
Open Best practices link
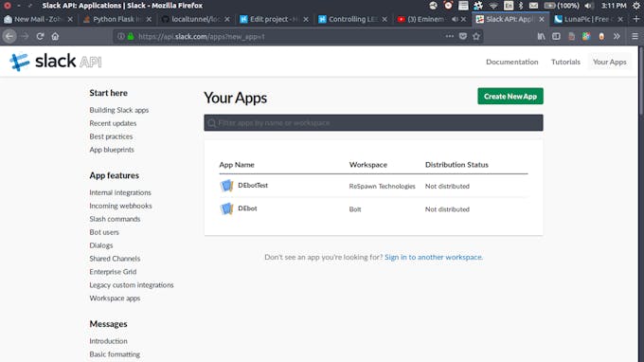[111, 136]
